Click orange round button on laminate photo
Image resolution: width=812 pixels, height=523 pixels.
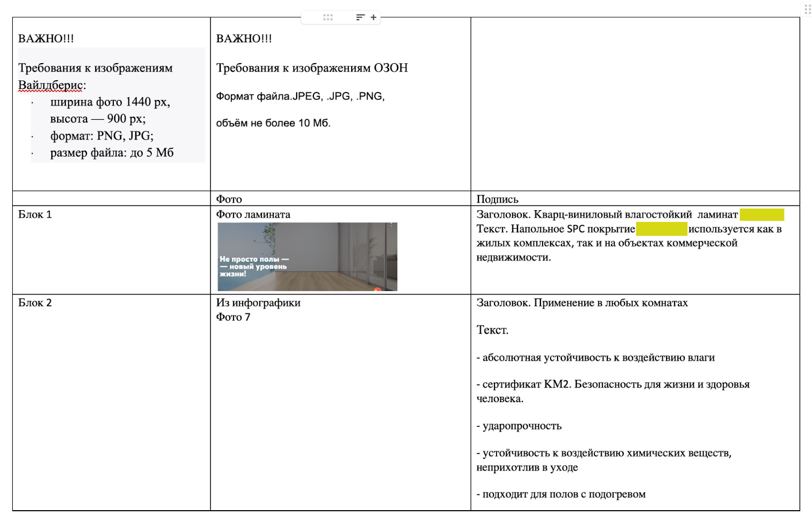click(x=377, y=289)
